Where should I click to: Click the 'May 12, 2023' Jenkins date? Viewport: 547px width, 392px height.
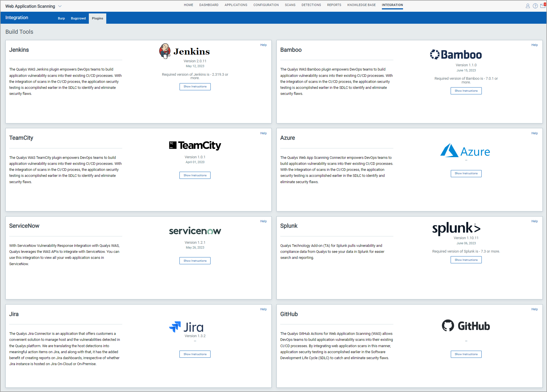click(x=195, y=66)
